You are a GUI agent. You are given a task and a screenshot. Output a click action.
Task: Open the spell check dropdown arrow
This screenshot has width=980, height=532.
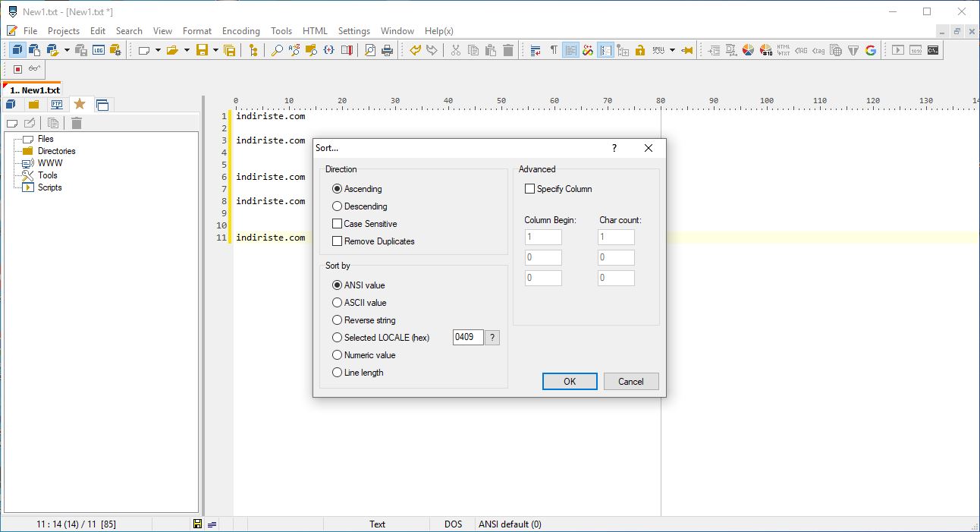pyautogui.click(x=672, y=50)
